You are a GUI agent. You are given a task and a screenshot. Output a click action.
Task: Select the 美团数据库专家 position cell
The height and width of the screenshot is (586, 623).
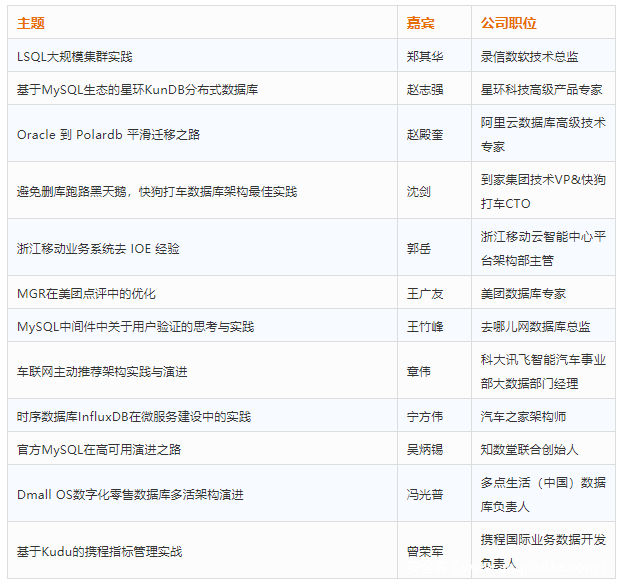tap(523, 294)
